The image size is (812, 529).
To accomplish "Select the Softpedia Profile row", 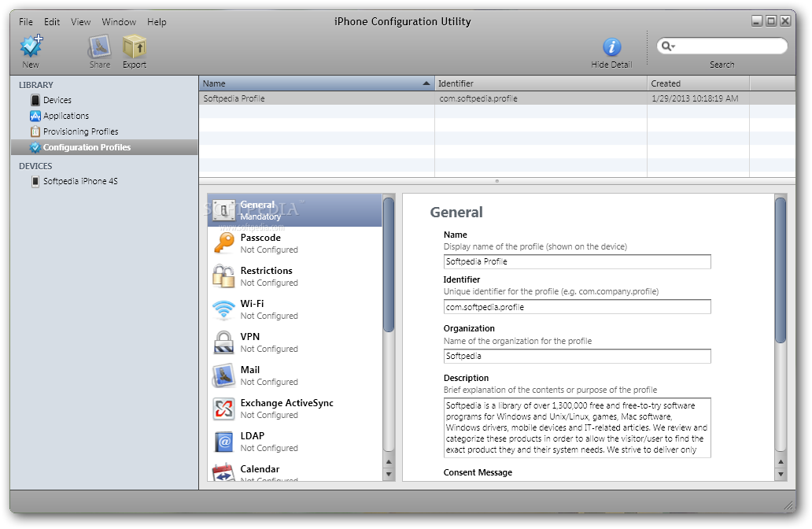I will click(497, 98).
